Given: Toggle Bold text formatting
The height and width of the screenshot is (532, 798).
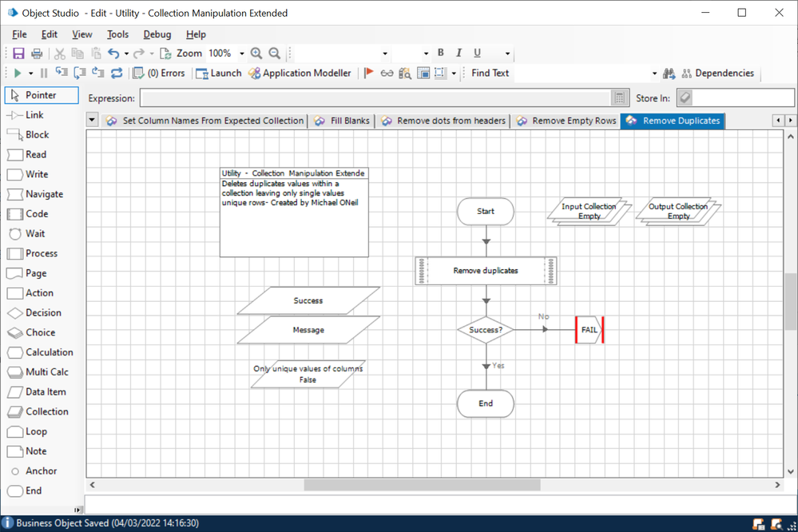Looking at the screenshot, I should tap(440, 54).
